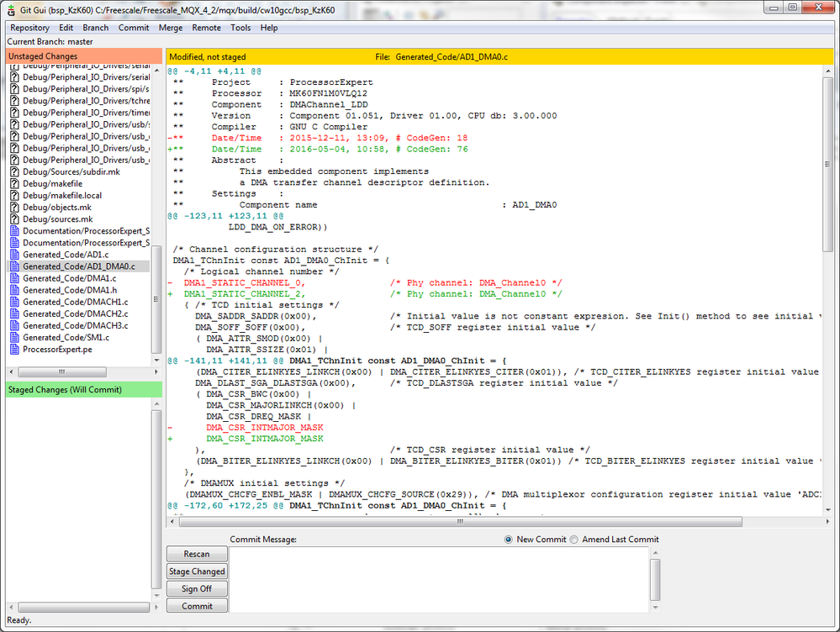Viewport: 840px width, 632px height.
Task: Click file icon beside Generated_Code/DMACH1.c
Action: pyautogui.click(x=15, y=302)
